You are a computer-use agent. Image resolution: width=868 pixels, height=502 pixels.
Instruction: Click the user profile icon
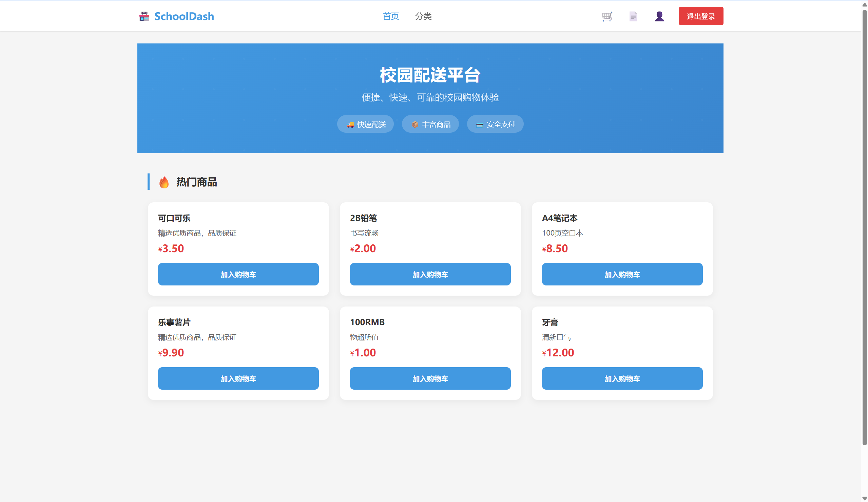click(659, 16)
